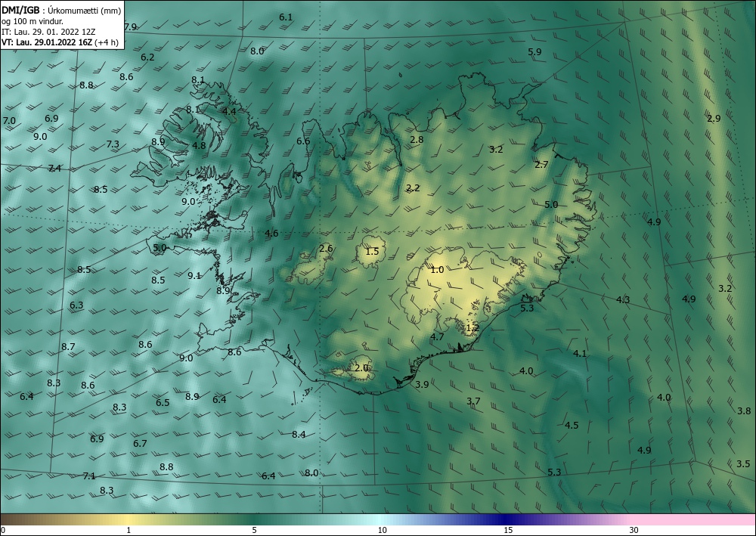Click the '7.4' value on the map
The width and height of the screenshot is (756, 536).
tap(54, 169)
